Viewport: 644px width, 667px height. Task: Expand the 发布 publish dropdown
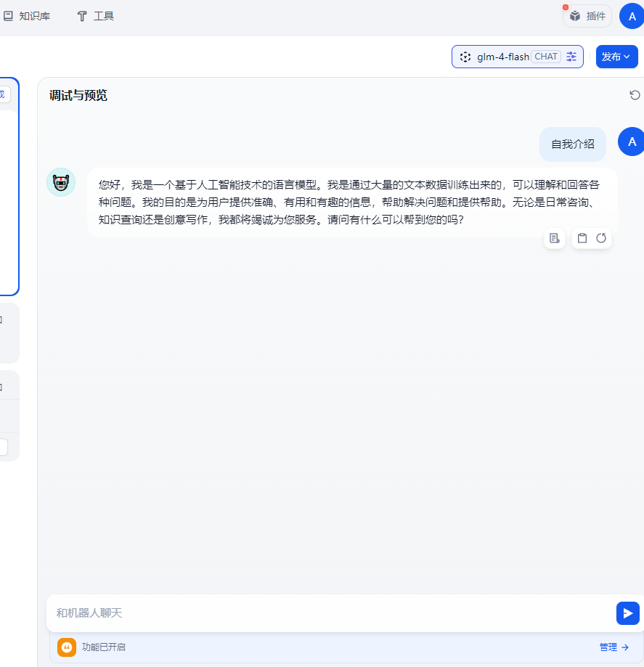pyautogui.click(x=616, y=57)
